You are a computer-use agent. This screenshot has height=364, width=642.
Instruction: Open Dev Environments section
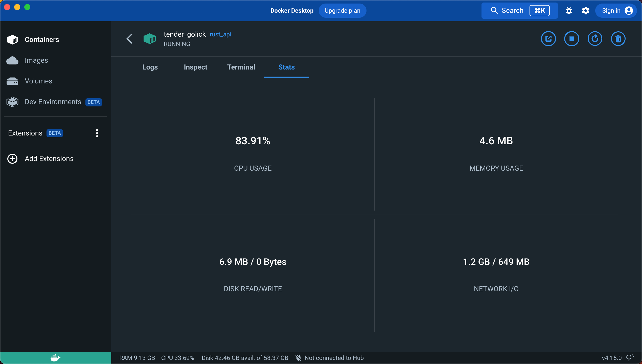53,102
